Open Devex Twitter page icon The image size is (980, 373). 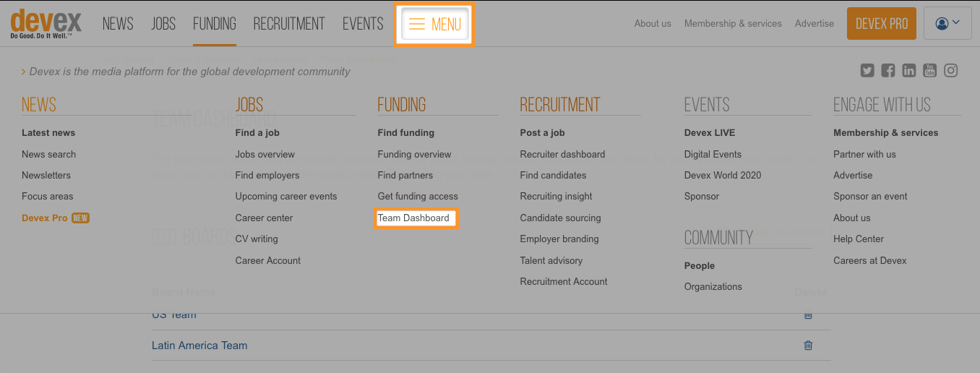[867, 71]
